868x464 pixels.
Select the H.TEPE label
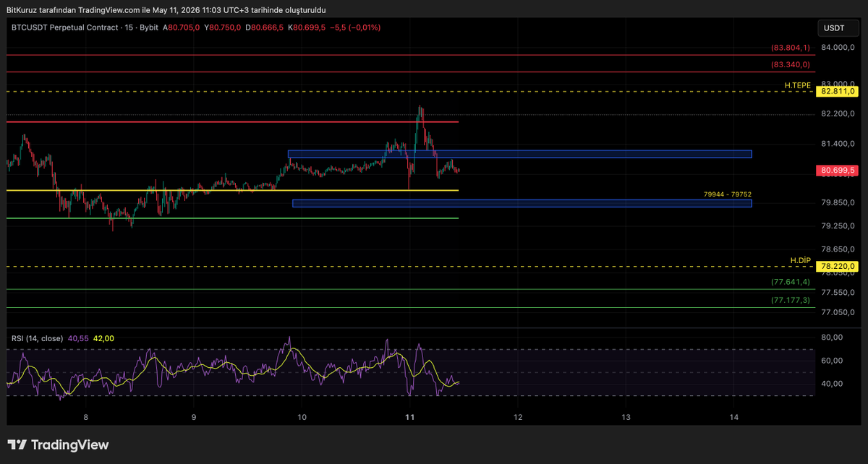[798, 85]
